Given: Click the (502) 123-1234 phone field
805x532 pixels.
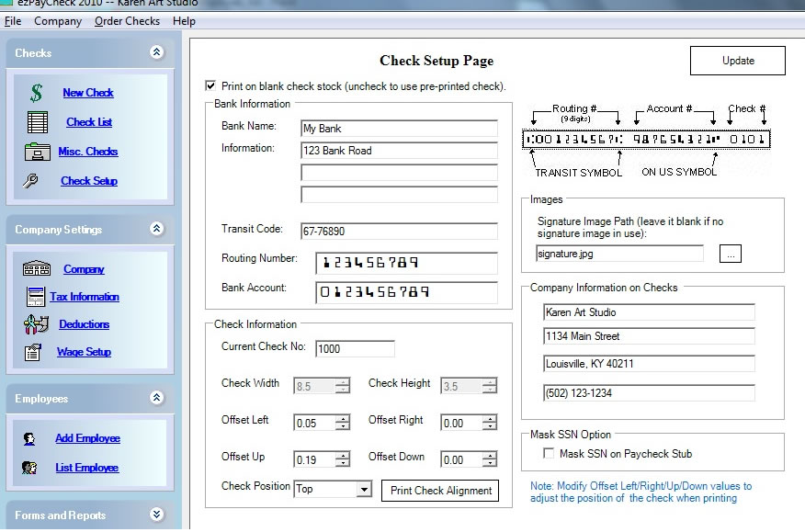Looking at the screenshot, I should pyautogui.click(x=649, y=393).
